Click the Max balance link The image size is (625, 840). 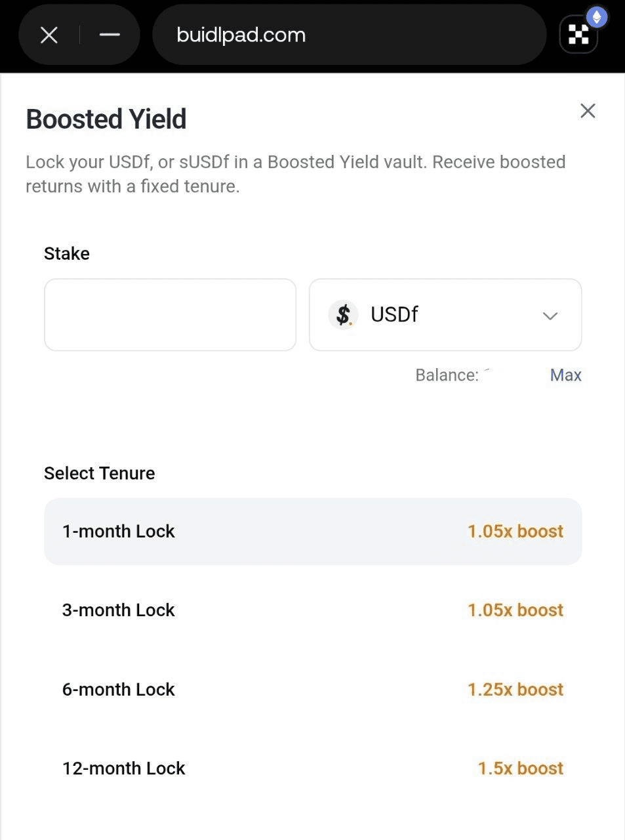pos(565,375)
